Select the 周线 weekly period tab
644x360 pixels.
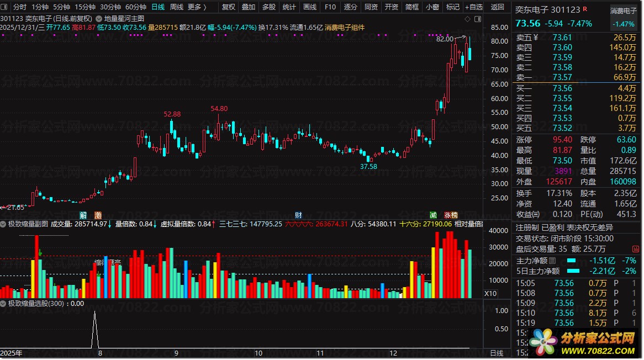(x=177, y=7)
